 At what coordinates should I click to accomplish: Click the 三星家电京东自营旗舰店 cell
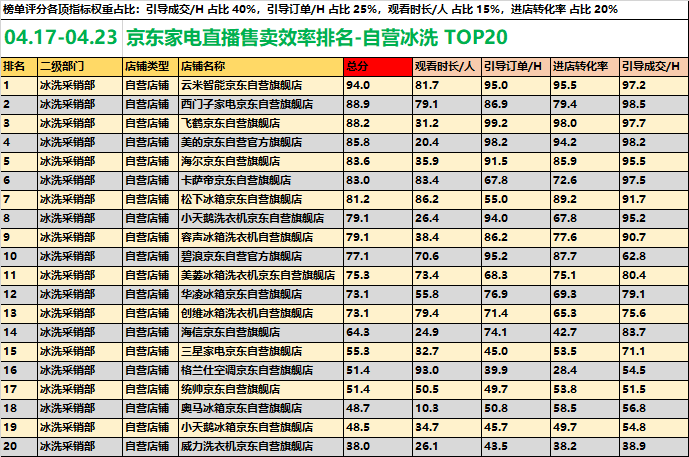click(x=261, y=352)
